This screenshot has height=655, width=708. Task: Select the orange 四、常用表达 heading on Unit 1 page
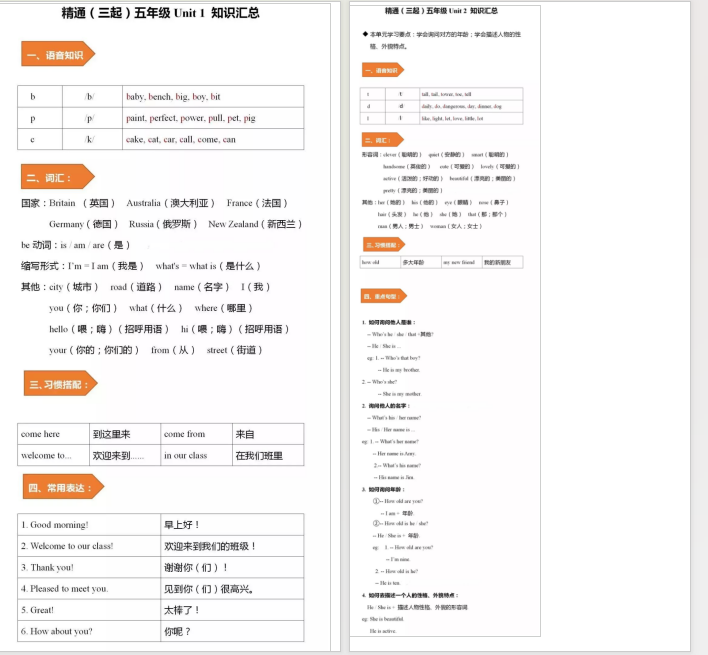(x=63, y=487)
